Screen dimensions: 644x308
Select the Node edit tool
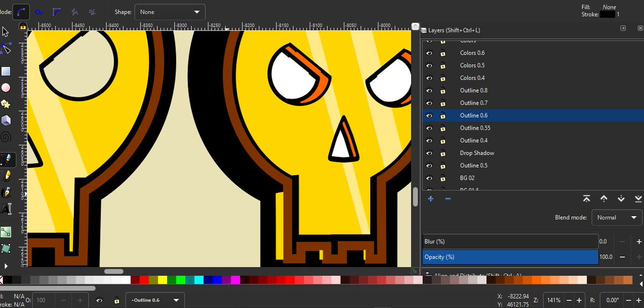(x=6, y=48)
